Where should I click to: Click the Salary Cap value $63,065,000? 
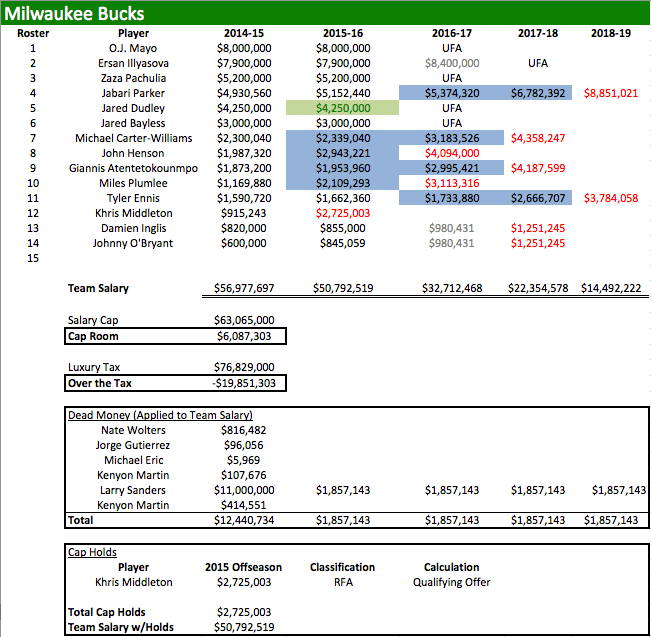[x=244, y=320]
